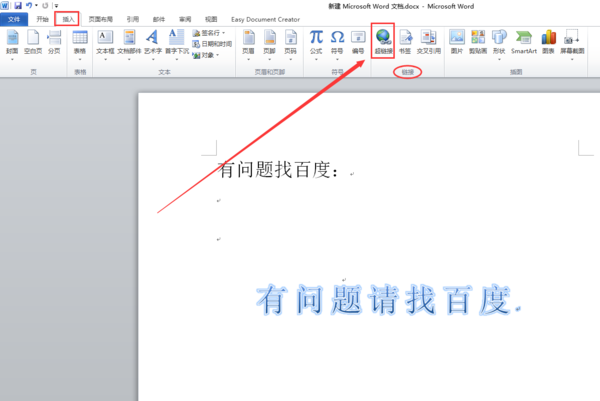Insert a picture (图片)

(x=457, y=42)
